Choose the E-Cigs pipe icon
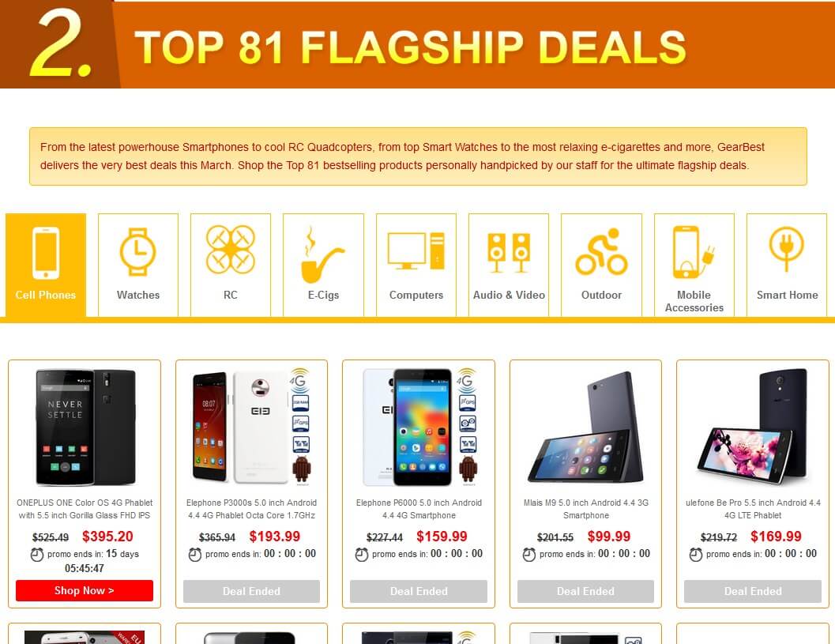835x644 pixels. coord(323,254)
